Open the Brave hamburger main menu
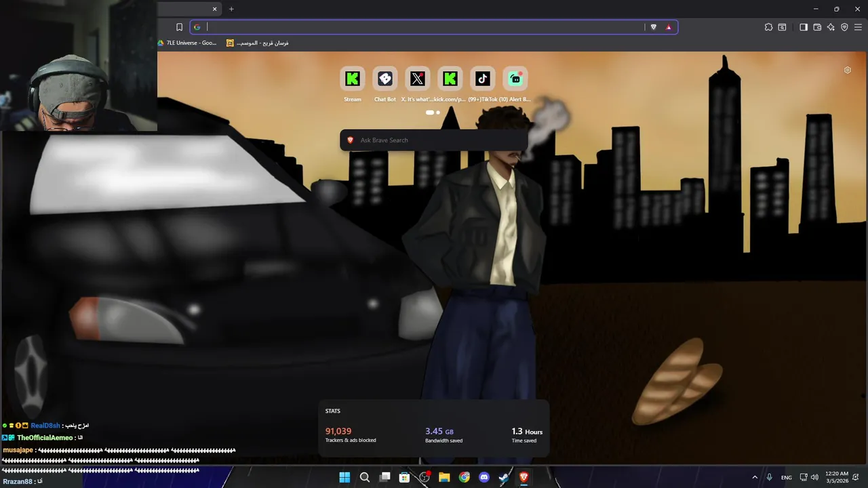 click(858, 27)
